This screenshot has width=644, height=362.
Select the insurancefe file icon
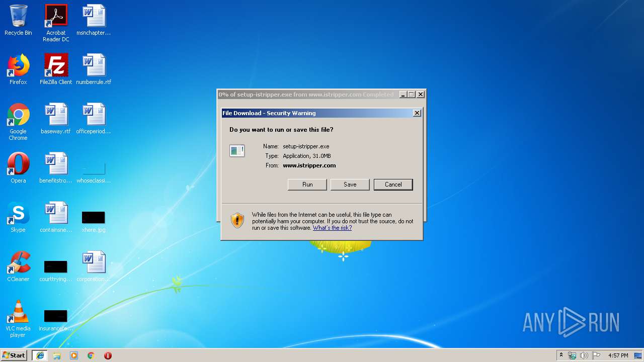click(x=56, y=320)
